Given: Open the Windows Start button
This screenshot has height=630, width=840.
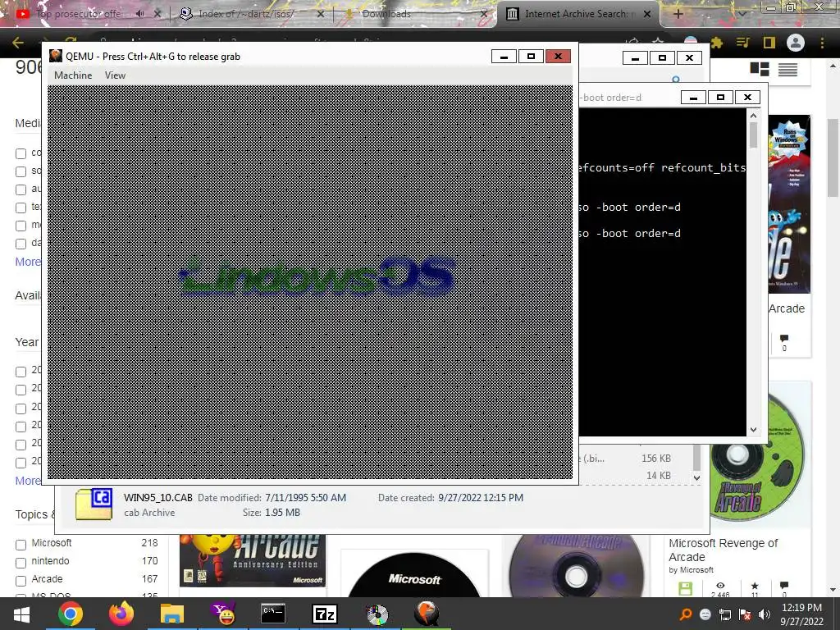Looking at the screenshot, I should coord(21,614).
